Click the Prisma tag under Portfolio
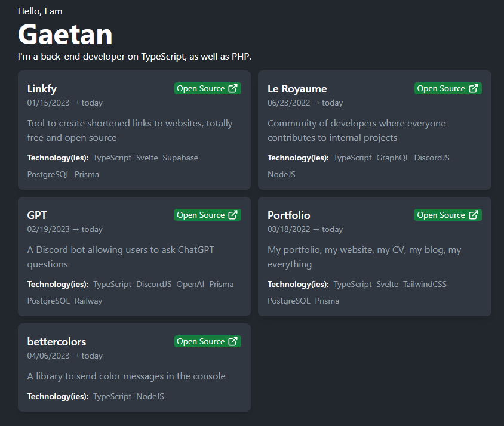Image resolution: width=504 pixels, height=426 pixels. pyautogui.click(x=327, y=300)
